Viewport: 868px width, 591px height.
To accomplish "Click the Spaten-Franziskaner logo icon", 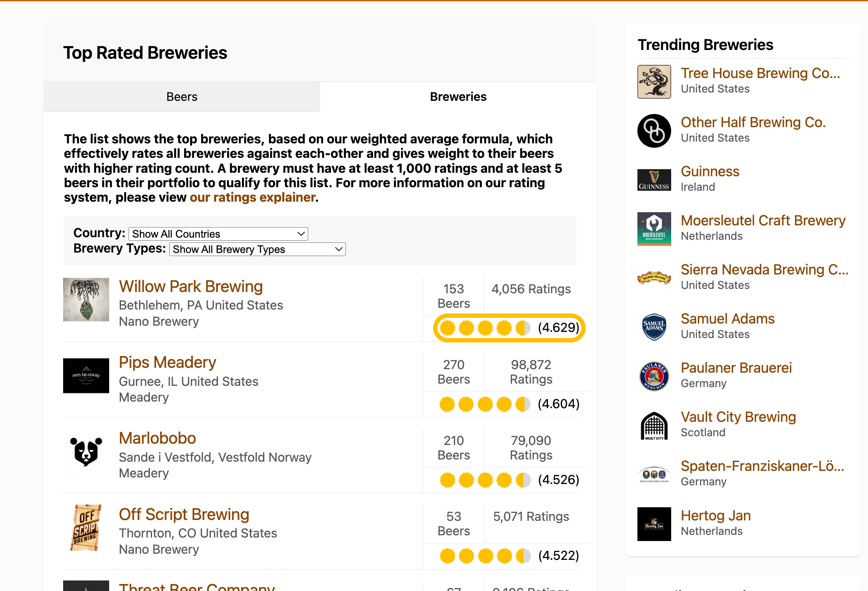I will click(x=654, y=475).
